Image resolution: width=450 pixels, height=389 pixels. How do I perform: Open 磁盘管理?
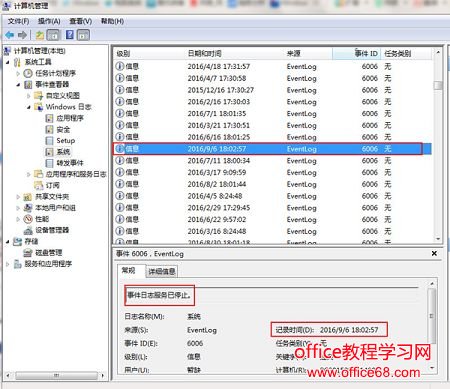(x=49, y=253)
